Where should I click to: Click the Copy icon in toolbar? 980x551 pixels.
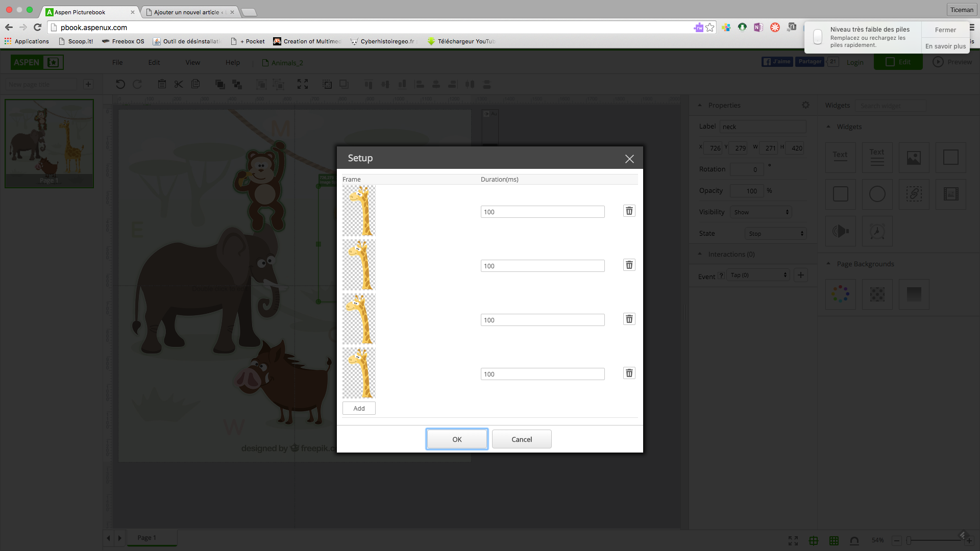point(195,84)
